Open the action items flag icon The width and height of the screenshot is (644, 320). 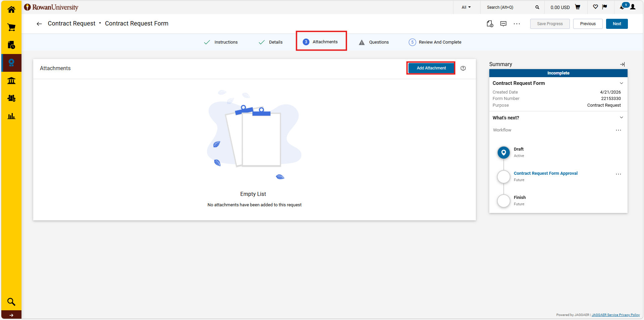pos(605,7)
